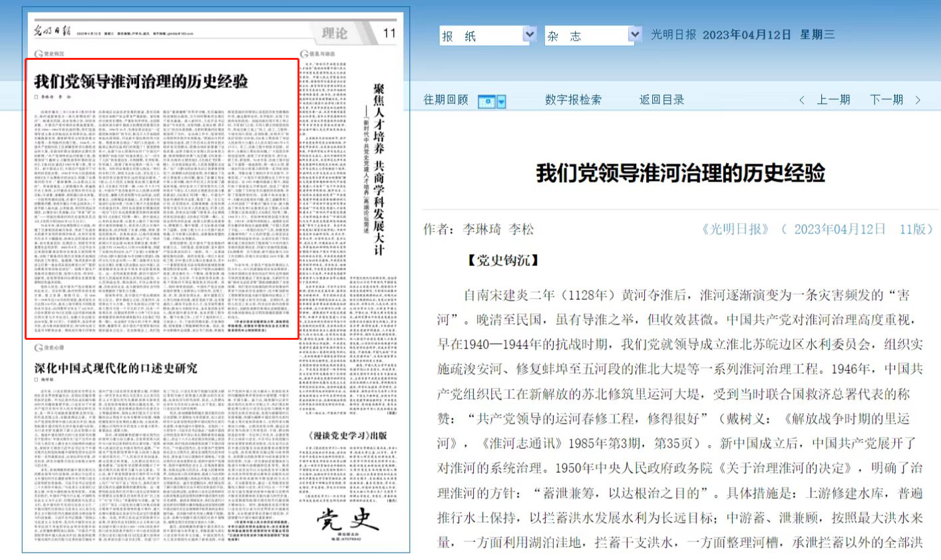Click the left chevron before 上一期

(802, 100)
